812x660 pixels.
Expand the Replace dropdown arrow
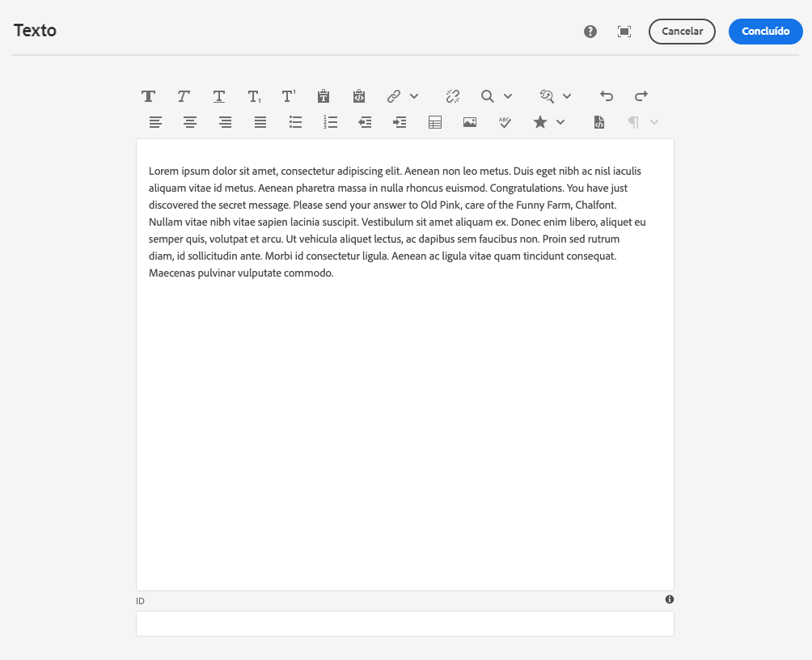pyautogui.click(x=567, y=96)
